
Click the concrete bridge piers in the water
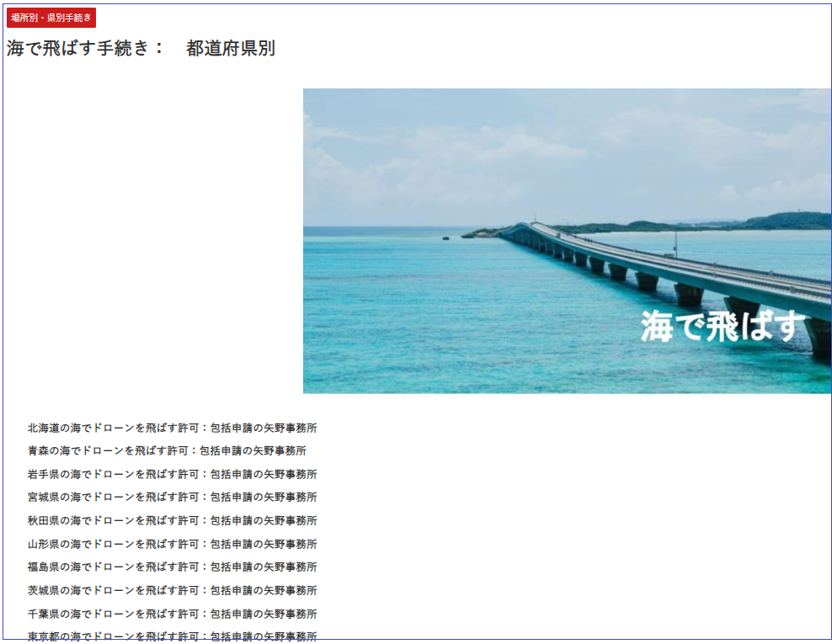point(689,295)
